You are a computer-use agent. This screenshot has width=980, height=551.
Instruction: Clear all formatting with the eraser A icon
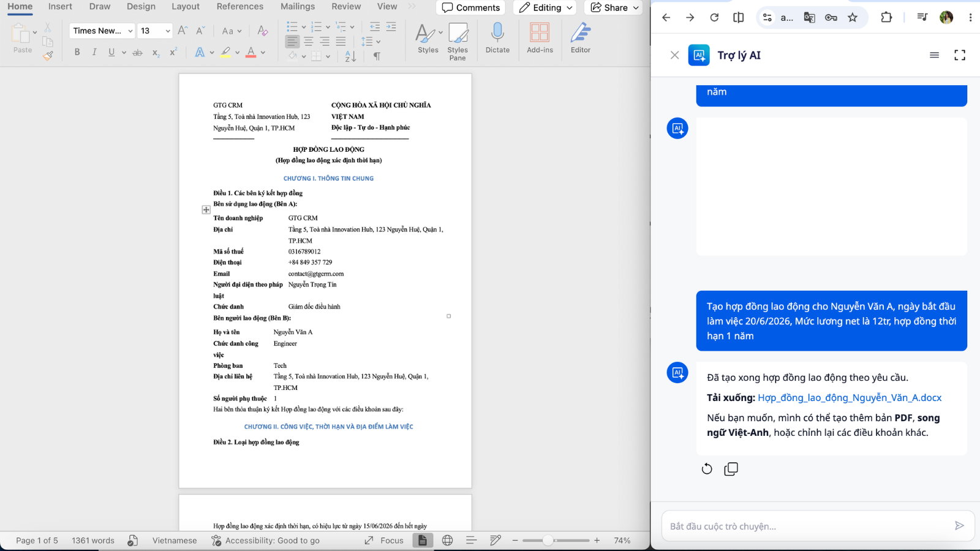[263, 31]
